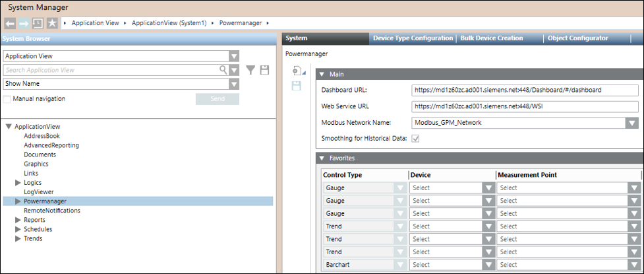
Task: Click the save icon in System Browser
Action: tap(265, 70)
